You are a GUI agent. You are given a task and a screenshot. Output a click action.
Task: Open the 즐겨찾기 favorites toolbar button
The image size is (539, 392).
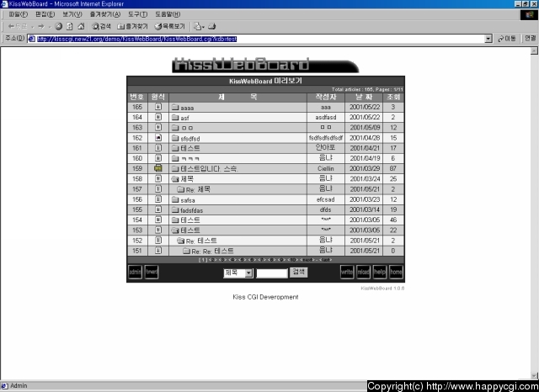click(x=132, y=26)
